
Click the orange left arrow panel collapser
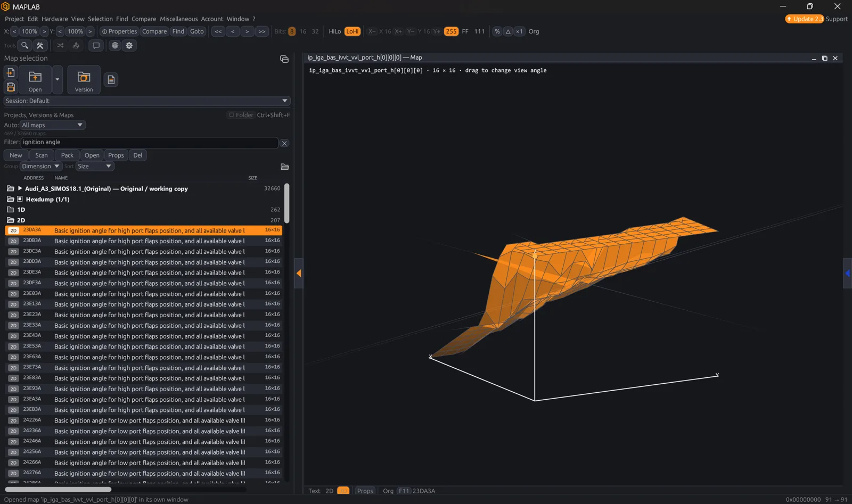tap(299, 273)
